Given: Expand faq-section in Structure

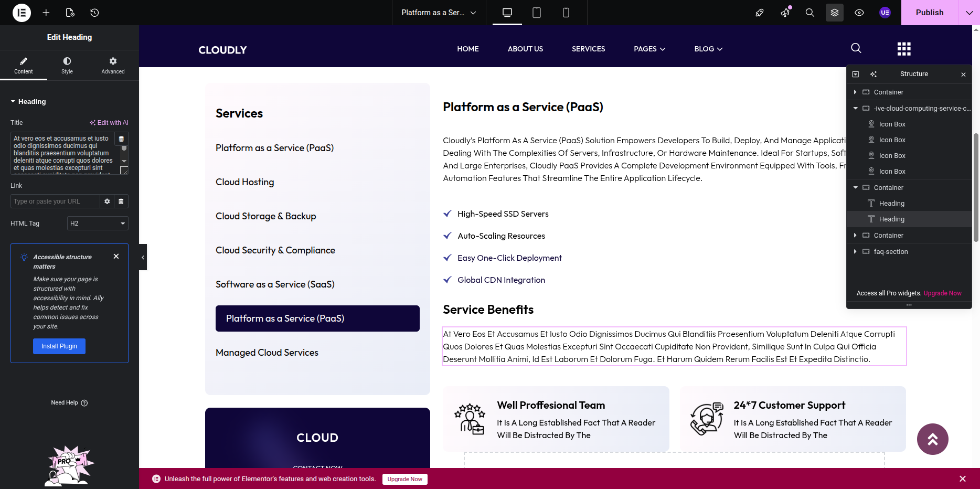Looking at the screenshot, I should tap(855, 251).
